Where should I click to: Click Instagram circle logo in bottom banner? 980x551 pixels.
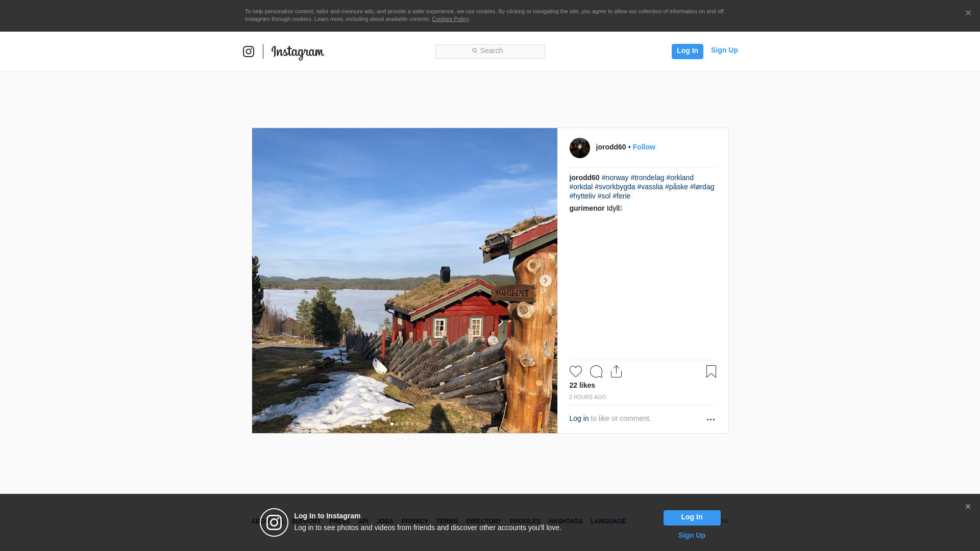[274, 522]
